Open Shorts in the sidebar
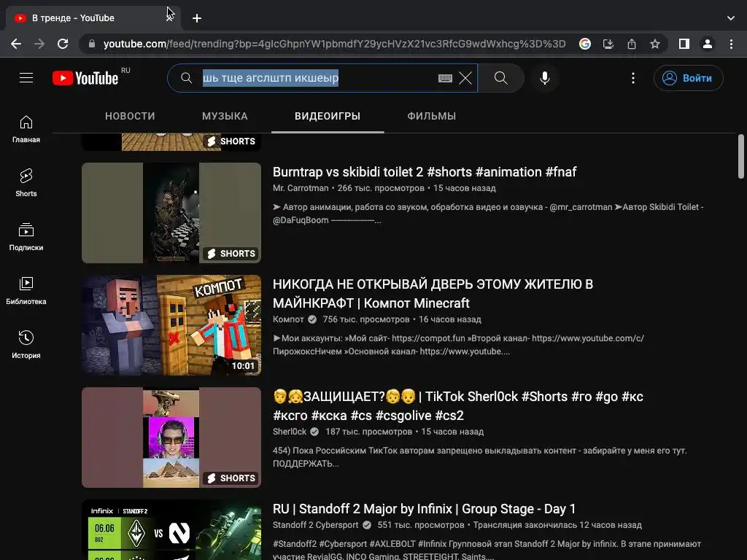This screenshot has width=747, height=560. tap(26, 183)
